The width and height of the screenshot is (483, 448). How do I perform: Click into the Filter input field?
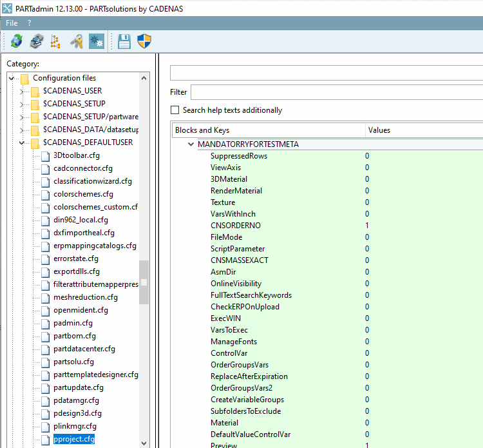coord(337,92)
